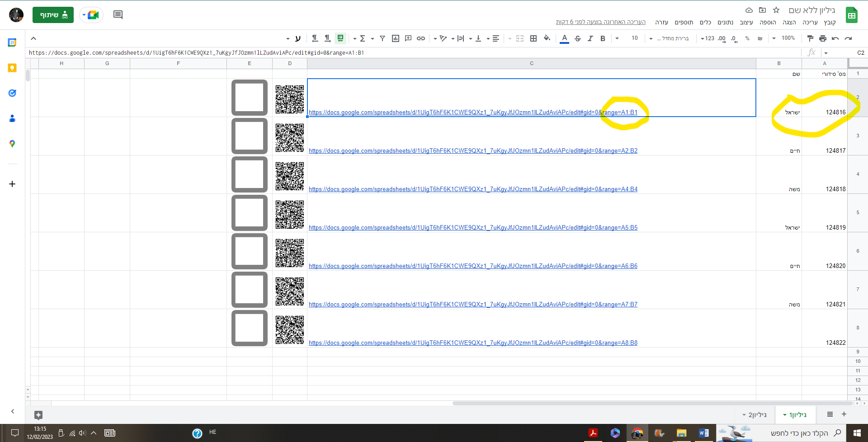Toggle the filter funnel button
This screenshot has height=442, width=868.
pos(382,38)
